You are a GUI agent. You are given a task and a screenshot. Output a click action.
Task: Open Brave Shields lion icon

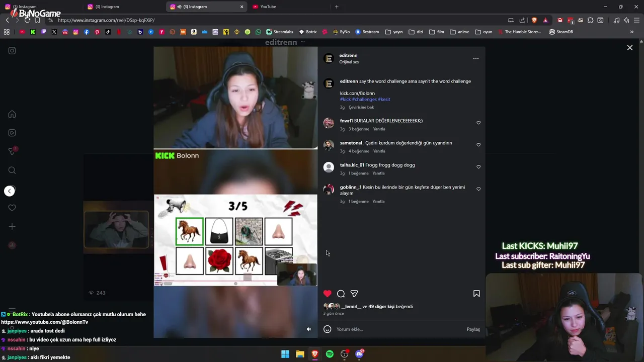point(534,20)
